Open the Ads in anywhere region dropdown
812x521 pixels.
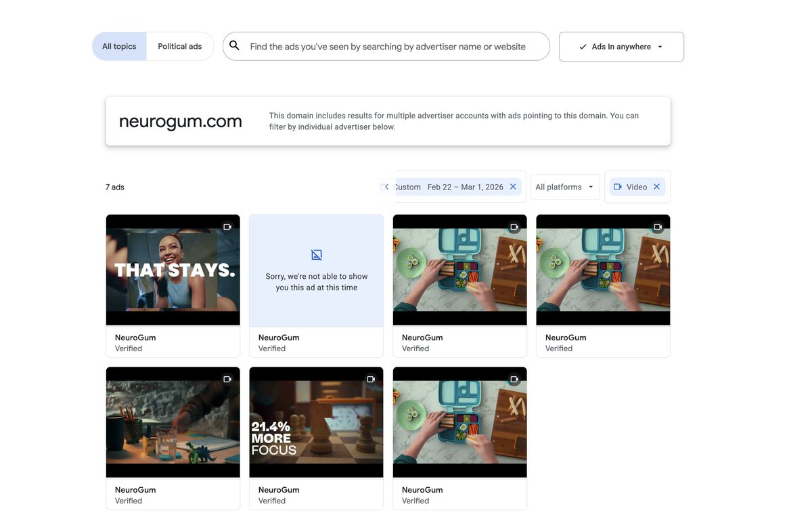click(x=621, y=47)
